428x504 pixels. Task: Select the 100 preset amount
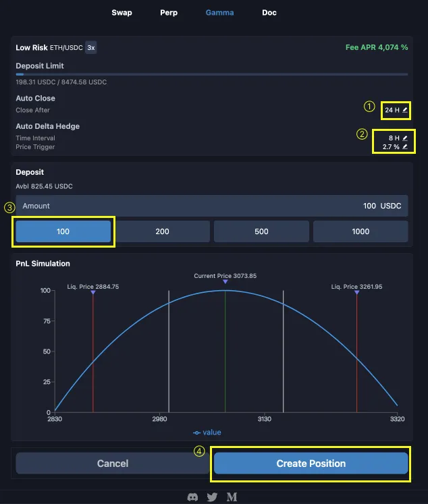click(x=63, y=231)
